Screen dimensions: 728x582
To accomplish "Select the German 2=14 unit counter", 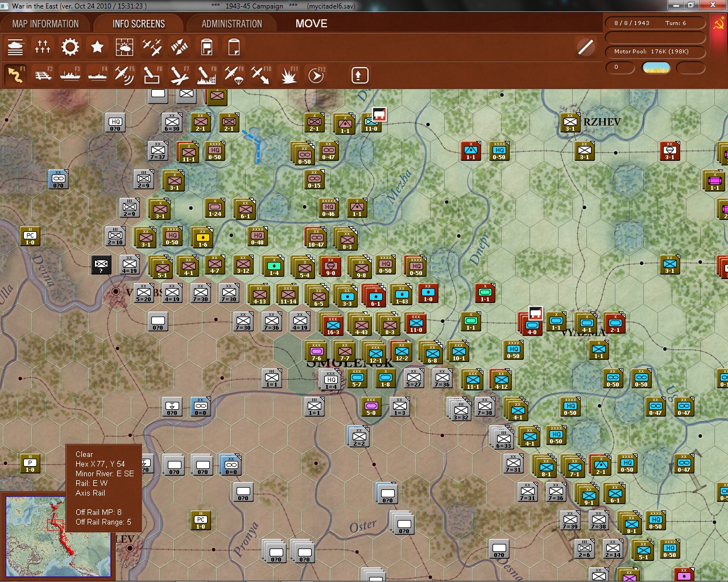I will (613, 548).
